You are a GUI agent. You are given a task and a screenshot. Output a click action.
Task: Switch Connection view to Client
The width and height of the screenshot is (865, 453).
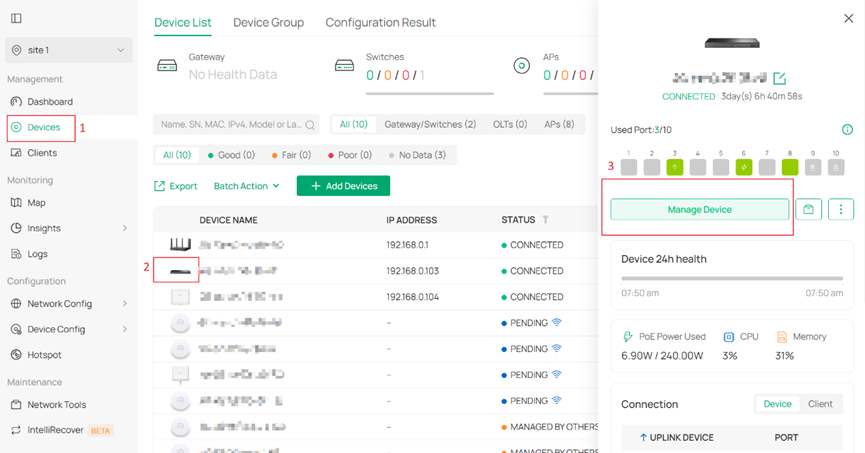click(820, 404)
